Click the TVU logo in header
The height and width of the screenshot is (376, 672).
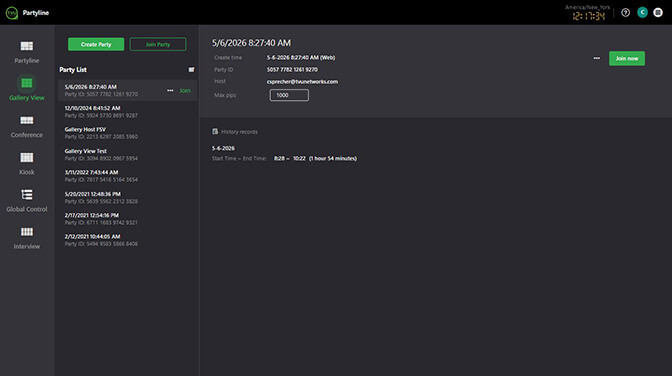click(12, 13)
